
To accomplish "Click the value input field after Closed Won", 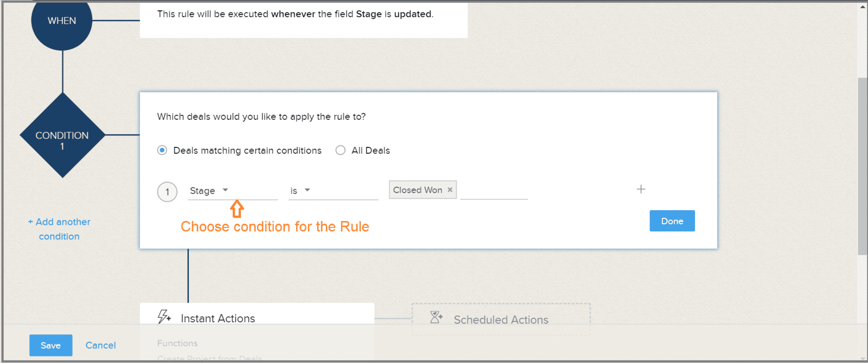I will [494, 190].
